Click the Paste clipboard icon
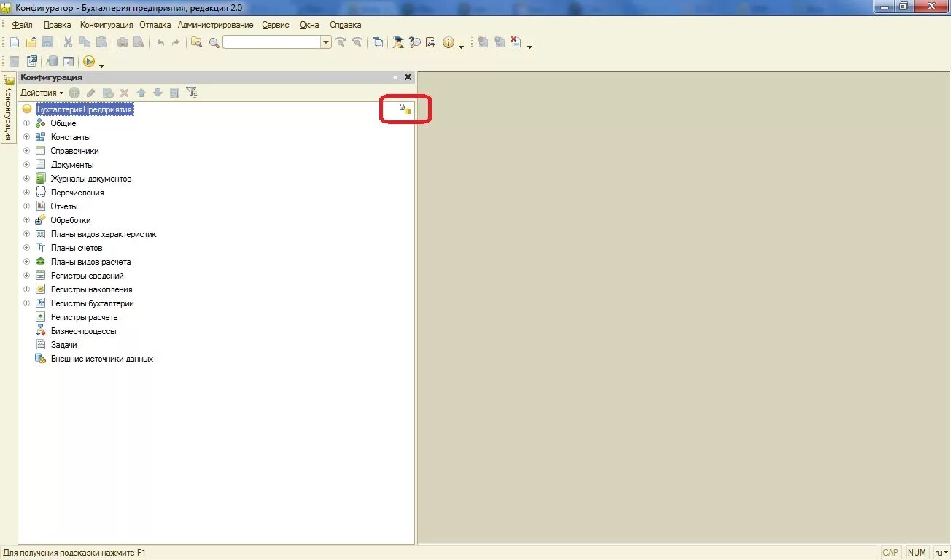This screenshot has width=951, height=560. pyautogui.click(x=101, y=42)
